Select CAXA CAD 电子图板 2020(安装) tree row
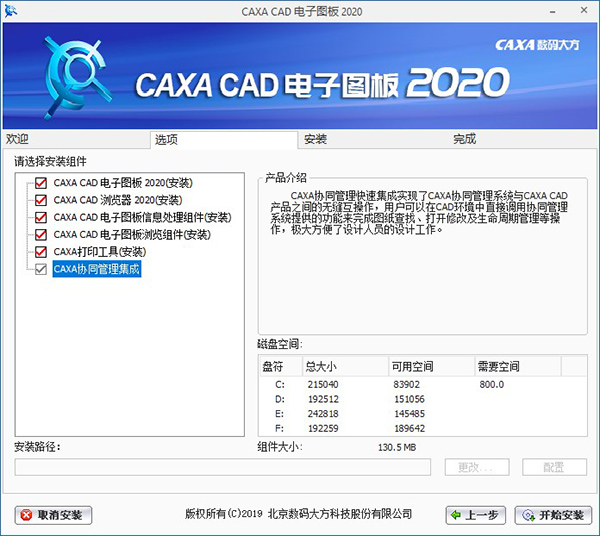The image size is (600, 536). pyautogui.click(x=123, y=183)
